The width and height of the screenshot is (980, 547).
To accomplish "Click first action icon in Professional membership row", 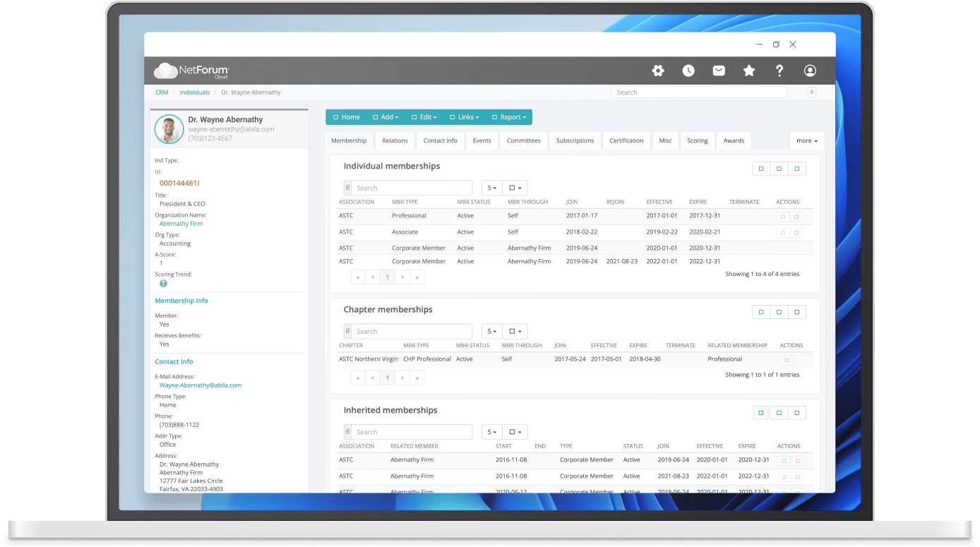I will (782, 217).
